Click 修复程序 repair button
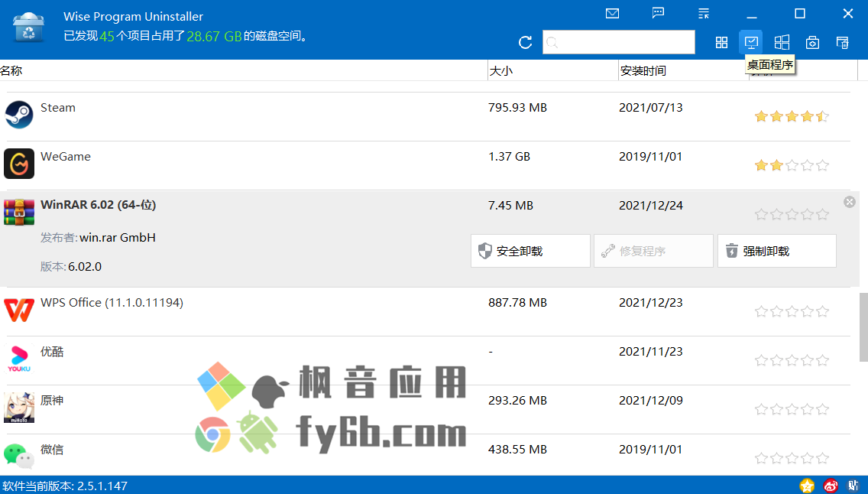 coord(653,251)
